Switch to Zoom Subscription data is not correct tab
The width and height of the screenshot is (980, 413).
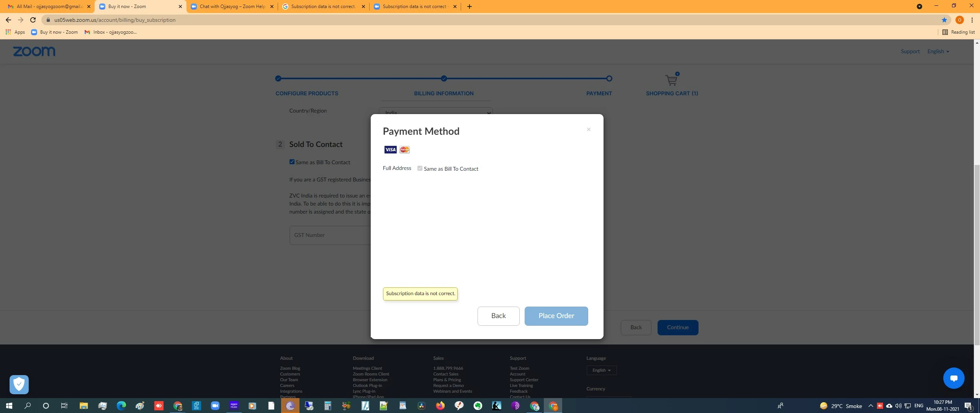(x=415, y=7)
